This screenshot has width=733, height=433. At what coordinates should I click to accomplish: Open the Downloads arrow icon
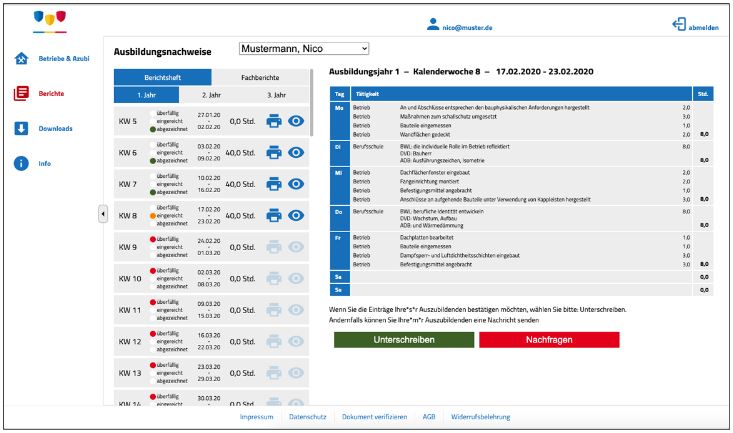point(21,129)
